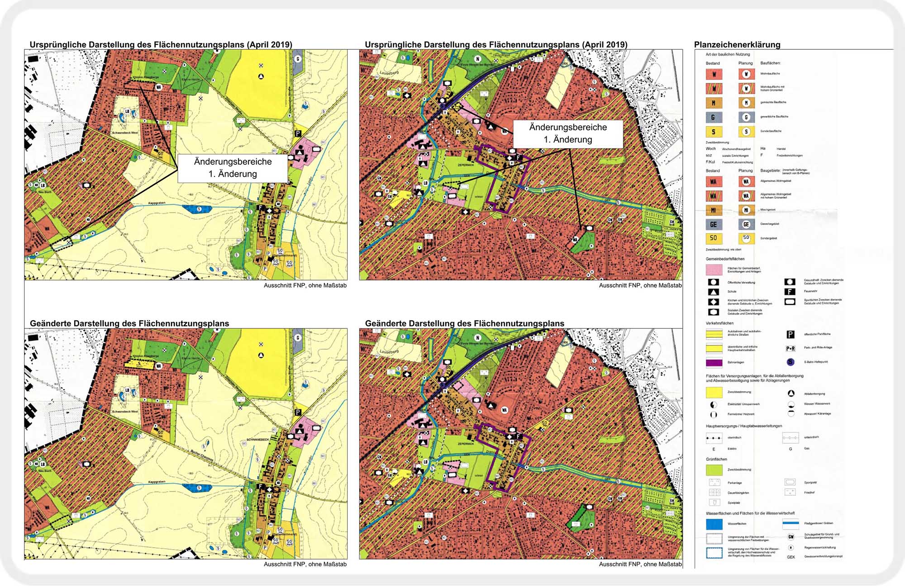
Task: Select the Sportplatz symbol in the legend
Action: (790, 482)
